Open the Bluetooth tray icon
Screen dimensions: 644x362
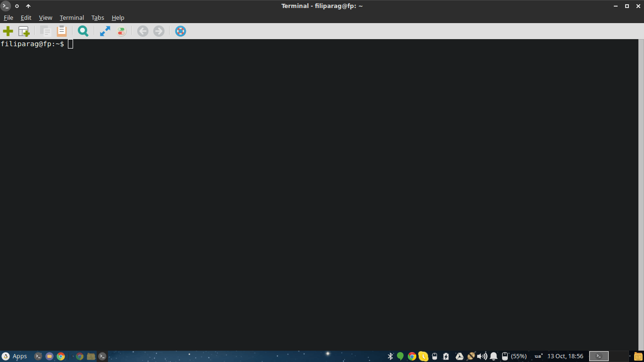coord(390,356)
